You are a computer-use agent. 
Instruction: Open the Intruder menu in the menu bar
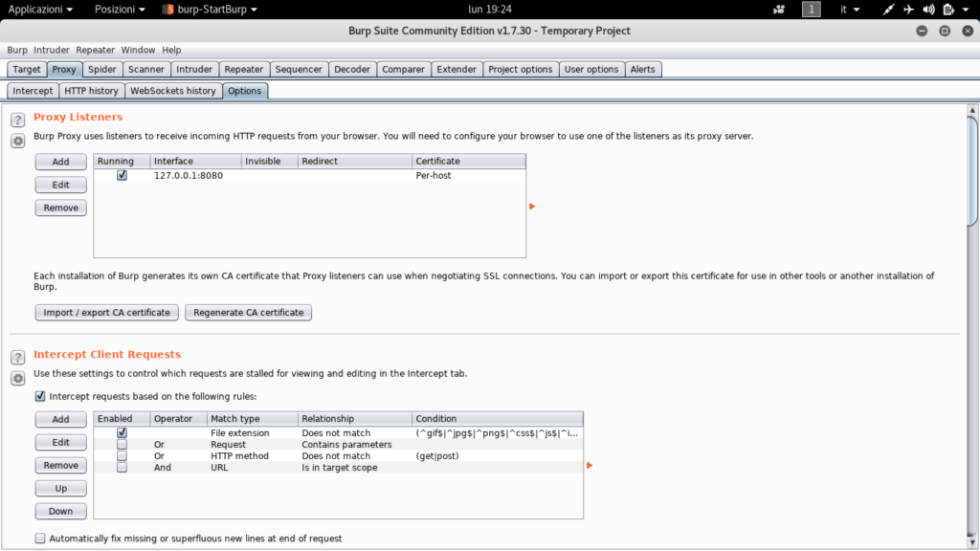coord(52,50)
